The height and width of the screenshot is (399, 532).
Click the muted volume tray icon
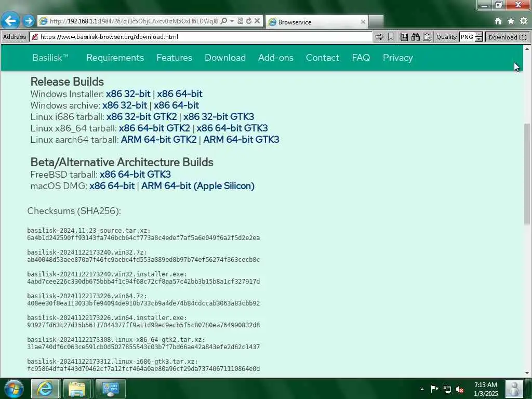coord(460,389)
